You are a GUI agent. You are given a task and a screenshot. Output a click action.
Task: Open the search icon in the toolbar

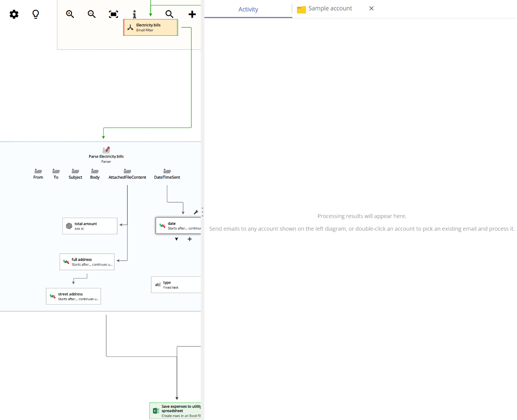coord(169,14)
